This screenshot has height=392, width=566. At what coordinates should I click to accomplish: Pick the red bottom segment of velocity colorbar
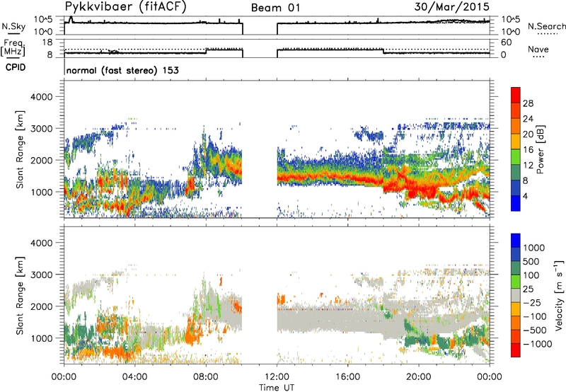tap(516, 350)
